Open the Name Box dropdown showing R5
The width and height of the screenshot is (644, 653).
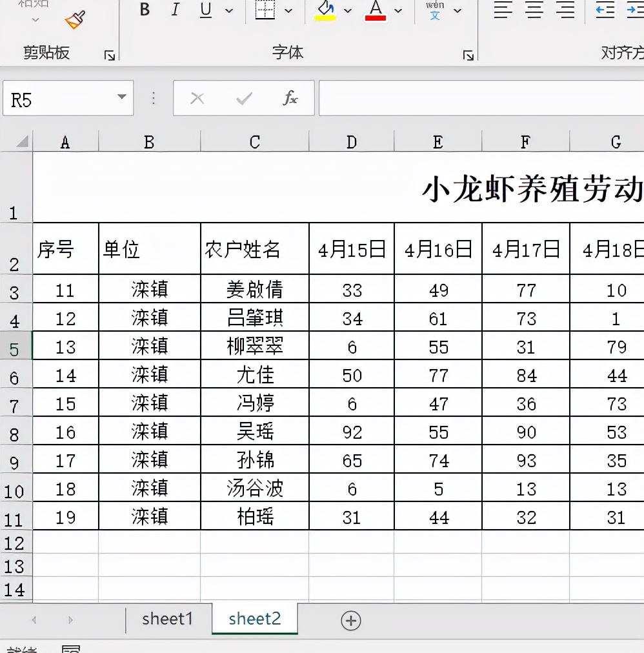point(122,97)
